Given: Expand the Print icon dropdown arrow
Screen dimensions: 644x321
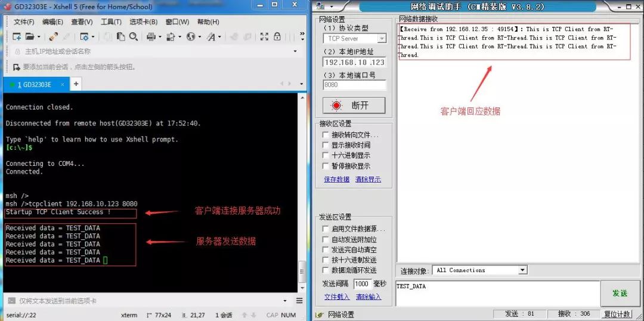Looking at the screenshot, I should 160,37.
